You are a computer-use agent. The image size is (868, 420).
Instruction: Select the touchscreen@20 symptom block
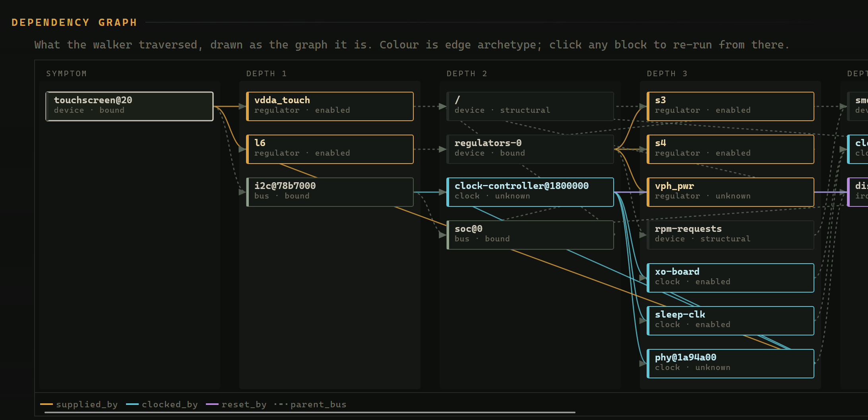pyautogui.click(x=130, y=106)
